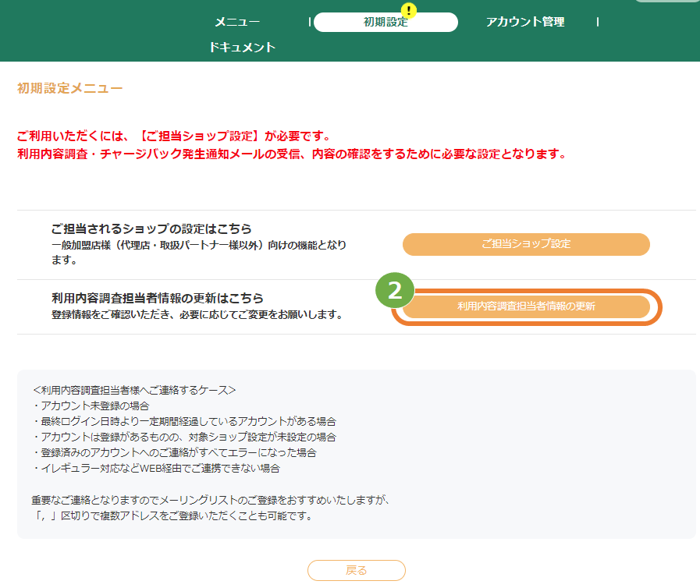Select the 初期設定 tab
Viewport: 700px width, 588px height.
(x=386, y=22)
